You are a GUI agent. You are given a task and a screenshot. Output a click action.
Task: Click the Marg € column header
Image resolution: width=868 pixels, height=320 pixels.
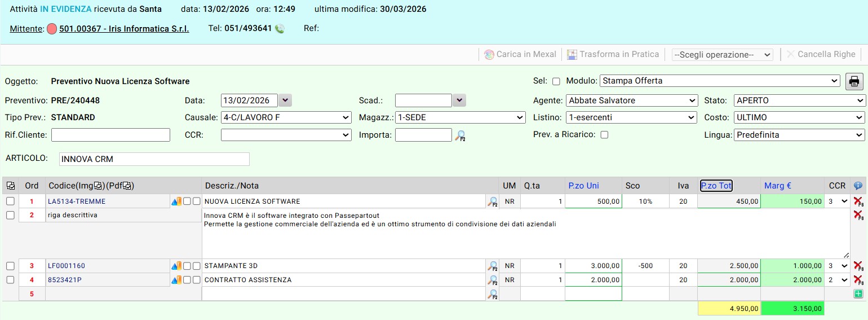777,186
